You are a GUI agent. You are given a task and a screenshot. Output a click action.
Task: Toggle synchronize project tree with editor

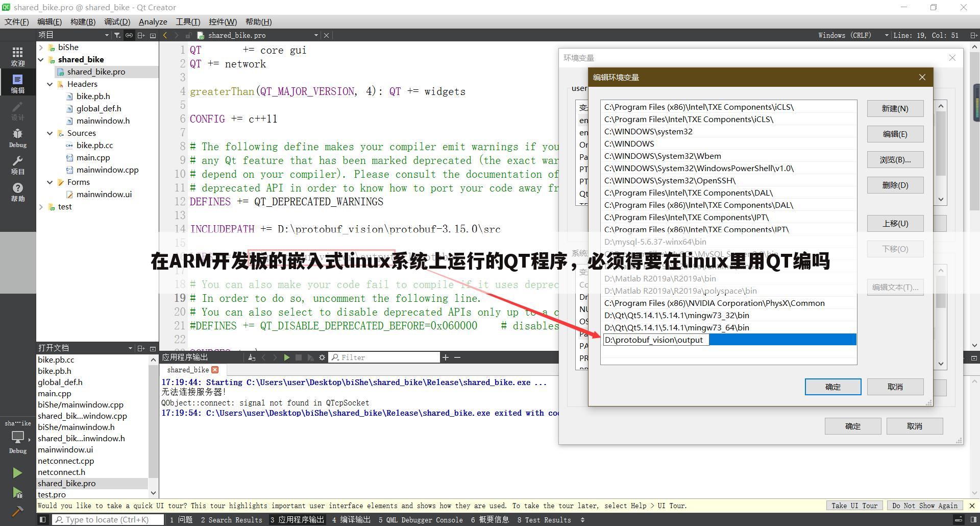[129, 35]
